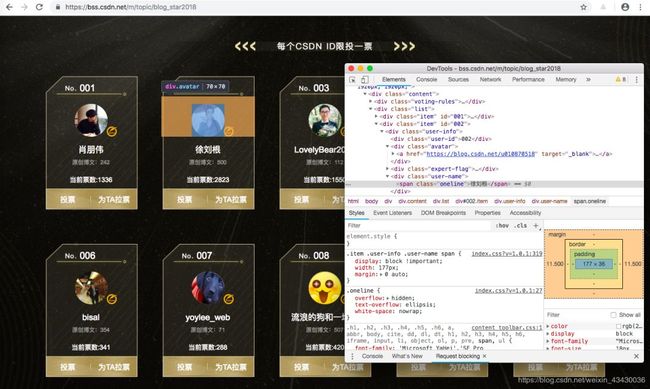650x389 pixels.
Task: Switch to the DevTools Console tab
Action: click(426, 79)
